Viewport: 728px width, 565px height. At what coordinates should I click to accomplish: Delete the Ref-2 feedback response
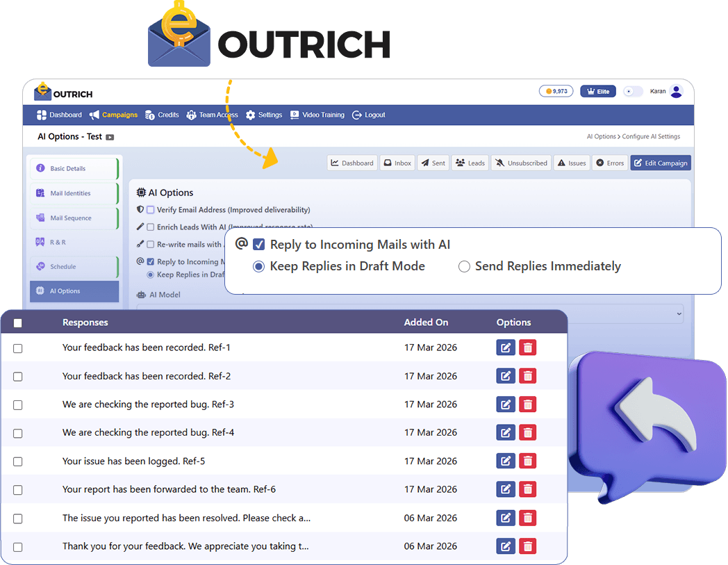point(528,376)
